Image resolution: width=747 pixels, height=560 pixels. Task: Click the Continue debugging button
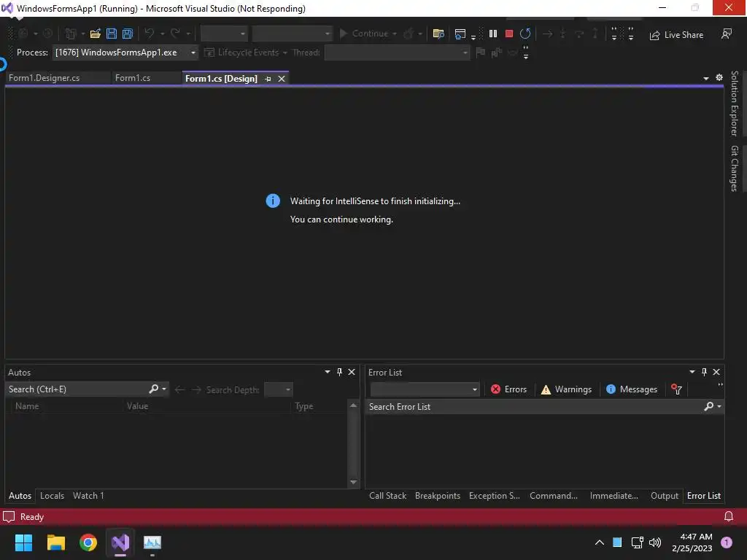tap(365, 34)
